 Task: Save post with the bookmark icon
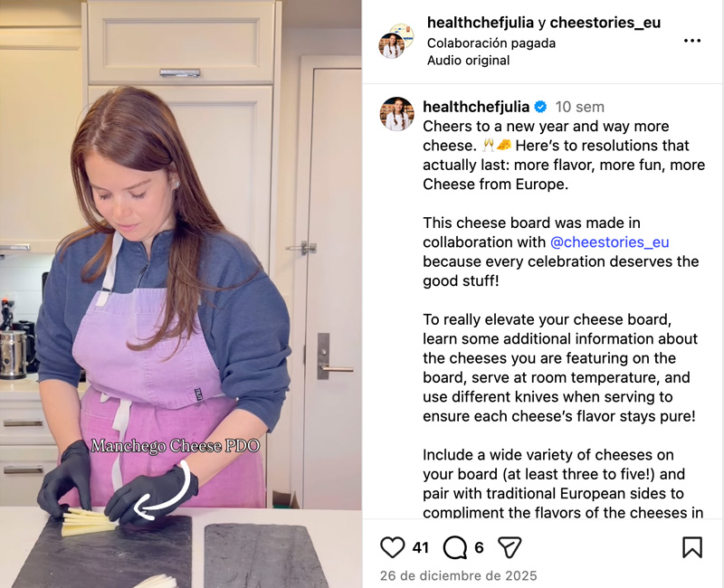pyautogui.click(x=692, y=547)
